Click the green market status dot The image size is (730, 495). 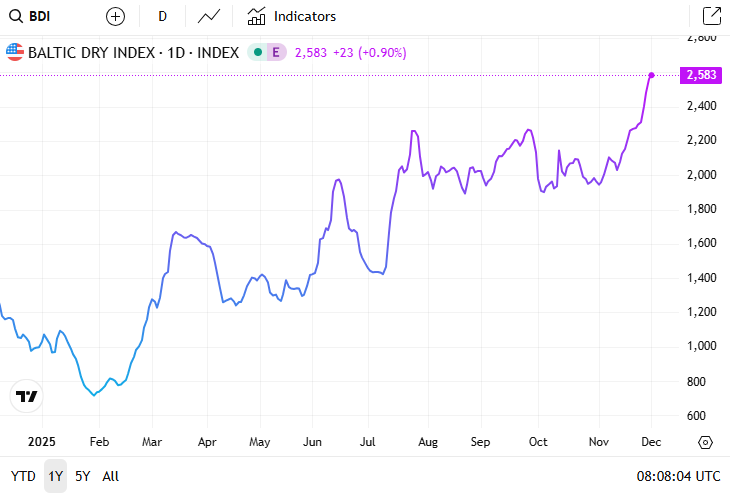point(257,52)
